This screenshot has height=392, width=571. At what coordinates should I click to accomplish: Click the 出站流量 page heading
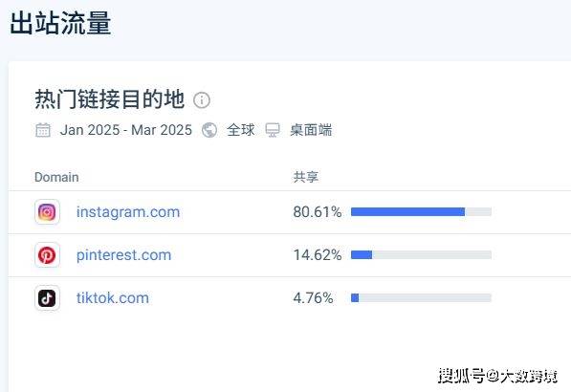point(60,23)
